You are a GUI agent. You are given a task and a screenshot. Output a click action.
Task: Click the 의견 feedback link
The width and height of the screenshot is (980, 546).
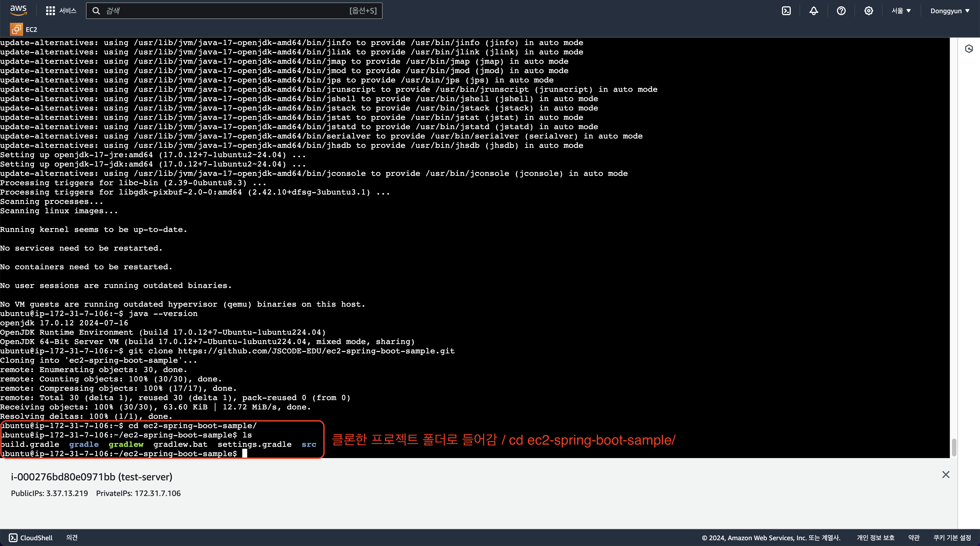click(72, 538)
